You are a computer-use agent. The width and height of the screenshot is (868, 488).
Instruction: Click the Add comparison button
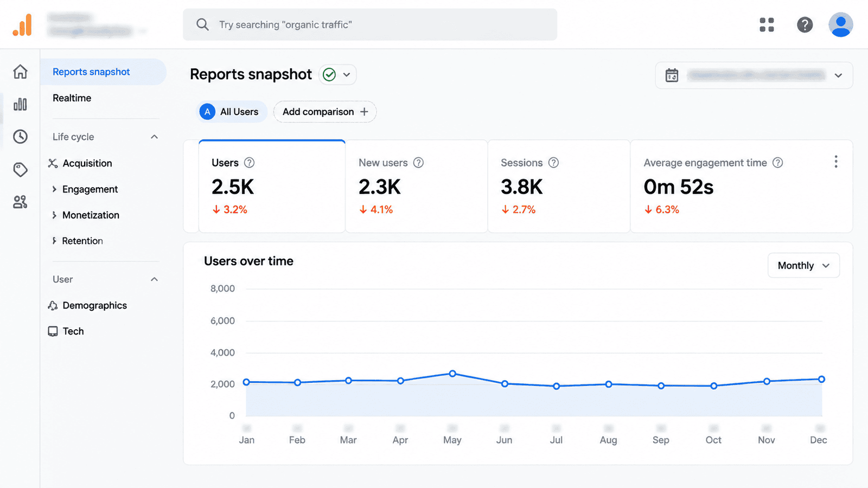point(325,112)
